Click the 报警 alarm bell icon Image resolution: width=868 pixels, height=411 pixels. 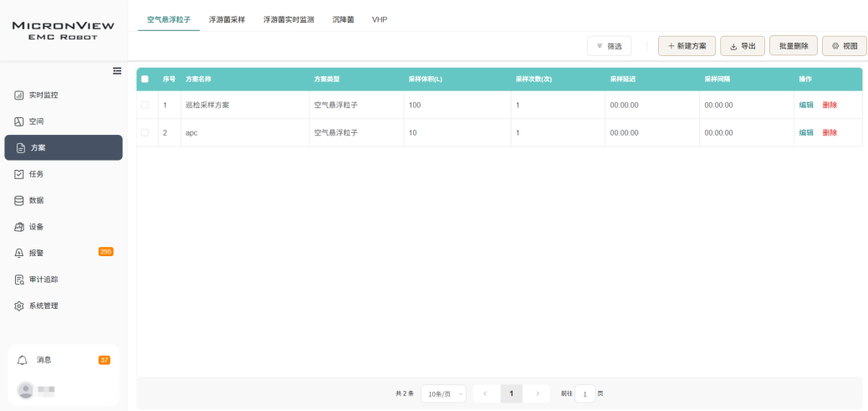click(x=19, y=253)
